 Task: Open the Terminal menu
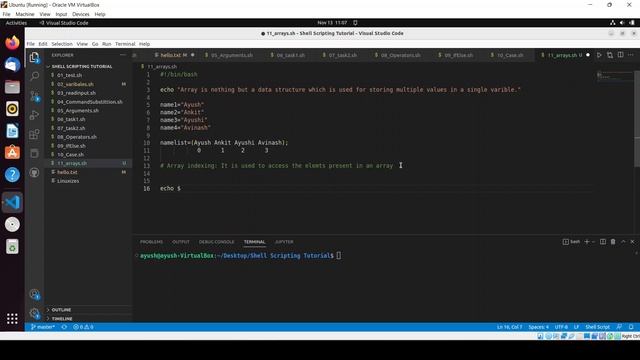pyautogui.click(x=125, y=44)
